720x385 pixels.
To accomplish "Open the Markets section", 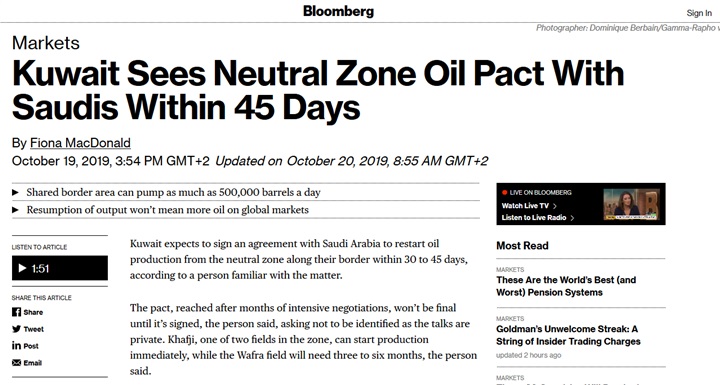I will pos(46,43).
